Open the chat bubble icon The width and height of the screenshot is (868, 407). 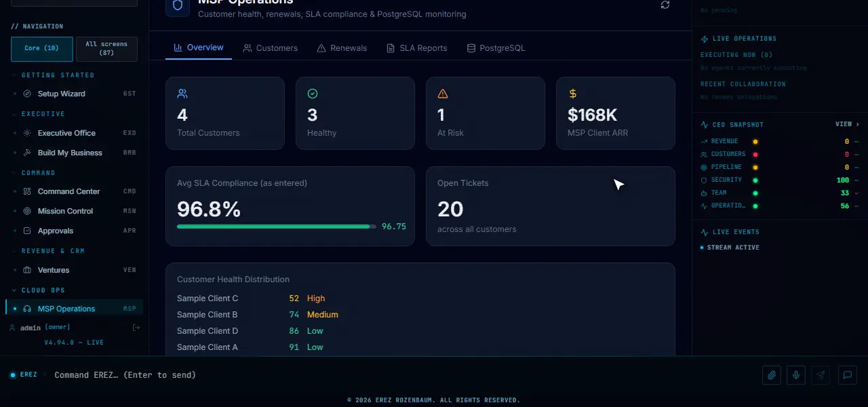tap(848, 375)
